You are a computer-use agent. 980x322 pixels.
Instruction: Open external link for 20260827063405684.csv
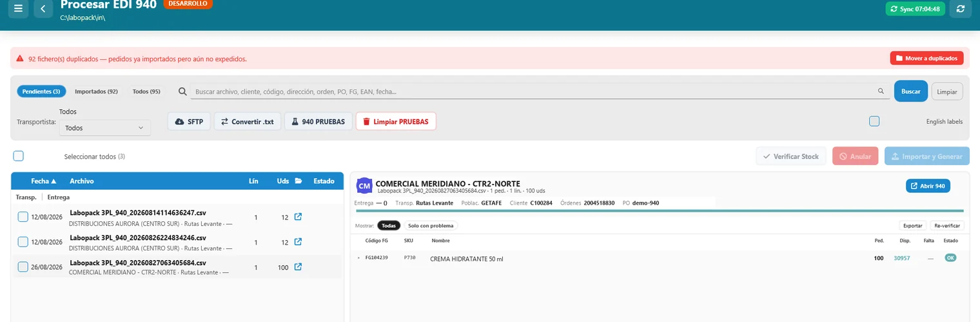298,267
